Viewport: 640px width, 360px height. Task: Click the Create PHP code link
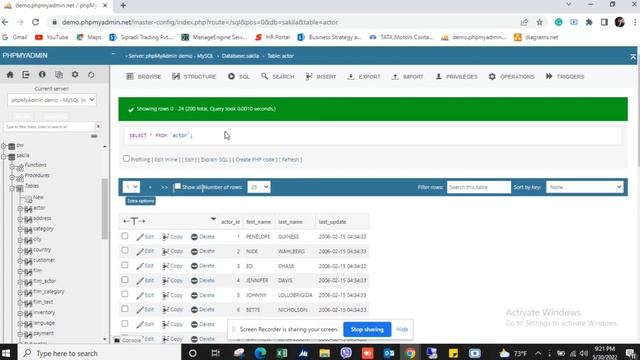(255, 160)
